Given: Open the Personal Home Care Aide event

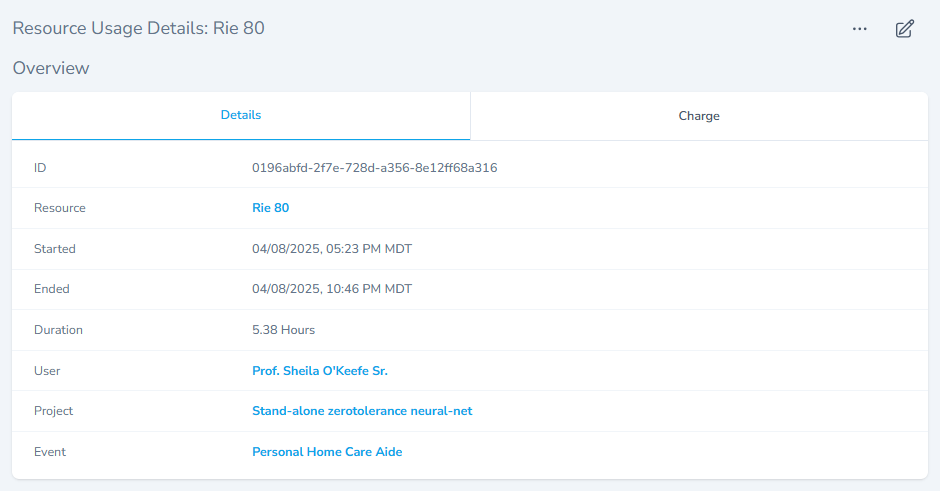Looking at the screenshot, I should (327, 452).
